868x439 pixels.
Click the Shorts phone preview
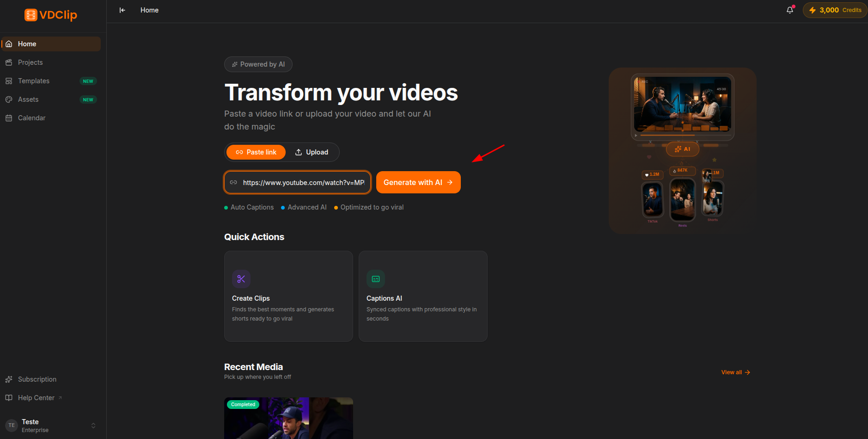point(712,198)
